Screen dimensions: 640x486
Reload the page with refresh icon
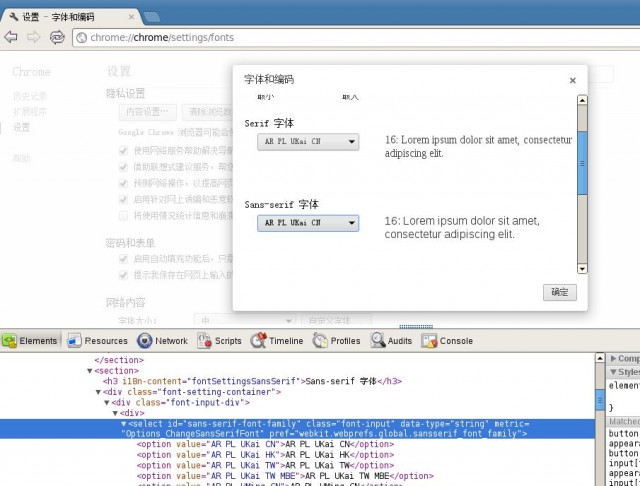pyautogui.click(x=57, y=37)
